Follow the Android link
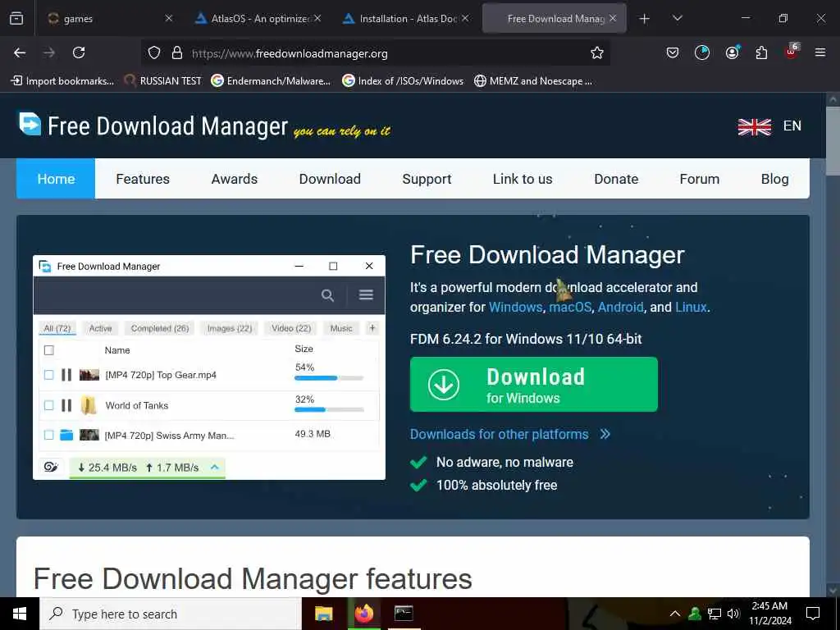The image size is (840, 630). 620,307
